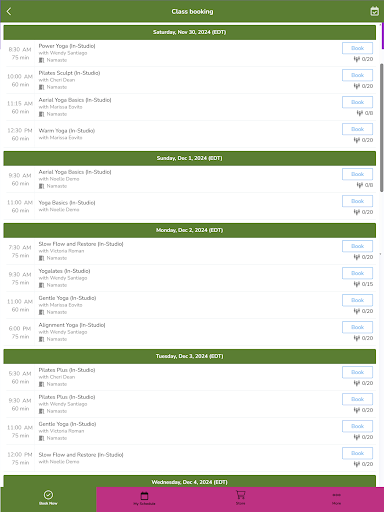Book Tuesday's 5:30 AM Pilates Plus class
This screenshot has width=384, height=512.
(x=357, y=372)
